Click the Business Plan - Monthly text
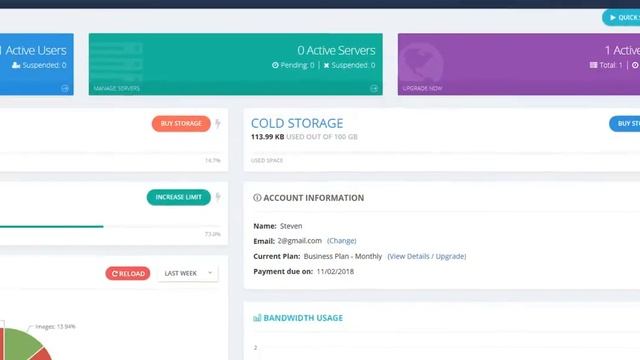 tap(343, 256)
